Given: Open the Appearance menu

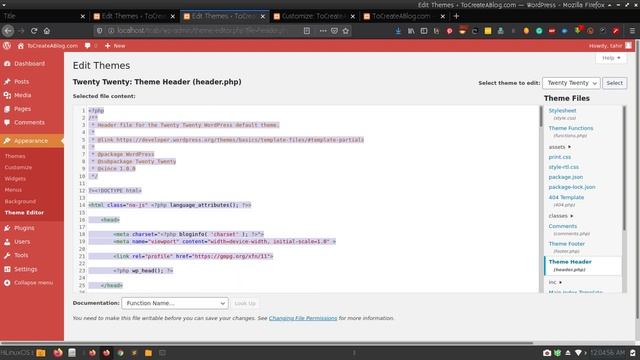Looking at the screenshot, I should [x=32, y=141].
